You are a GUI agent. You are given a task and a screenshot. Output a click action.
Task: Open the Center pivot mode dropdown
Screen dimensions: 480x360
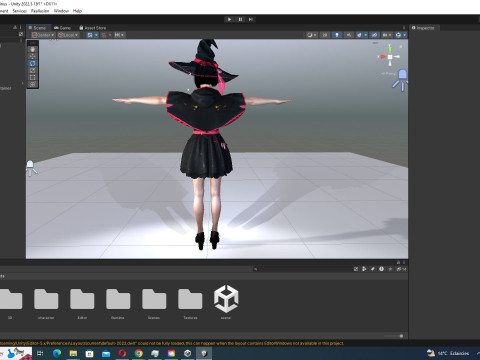coord(43,35)
